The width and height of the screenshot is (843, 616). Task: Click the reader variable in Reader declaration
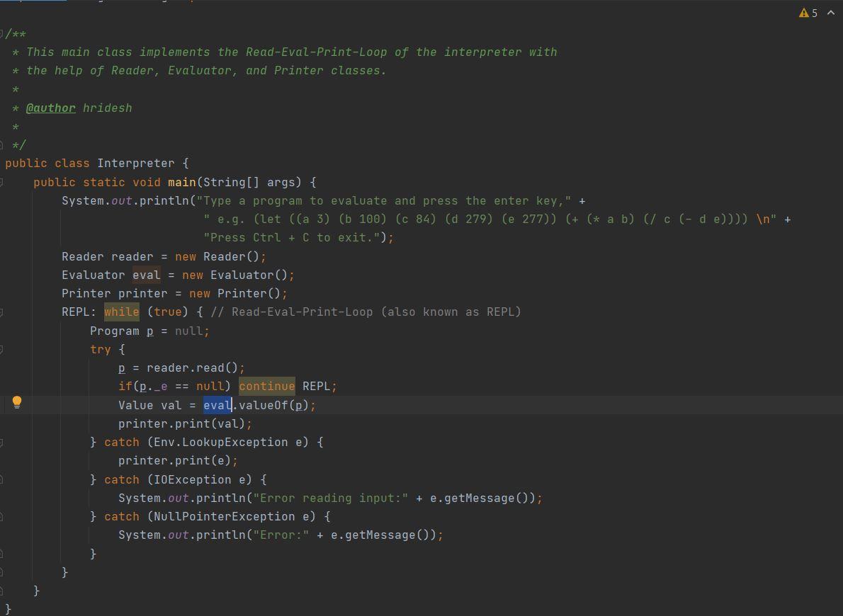click(x=132, y=256)
